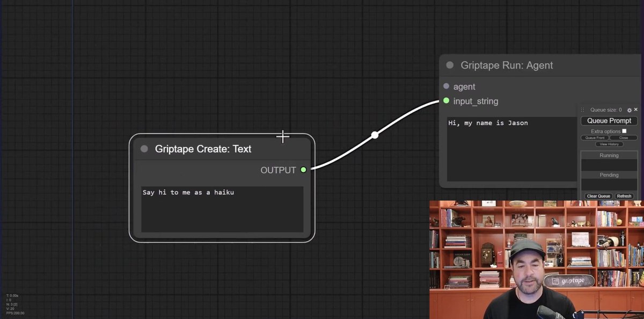The width and height of the screenshot is (644, 319).
Task: Click the 'Say hi to me as a haiku' text field
Action: click(x=222, y=209)
